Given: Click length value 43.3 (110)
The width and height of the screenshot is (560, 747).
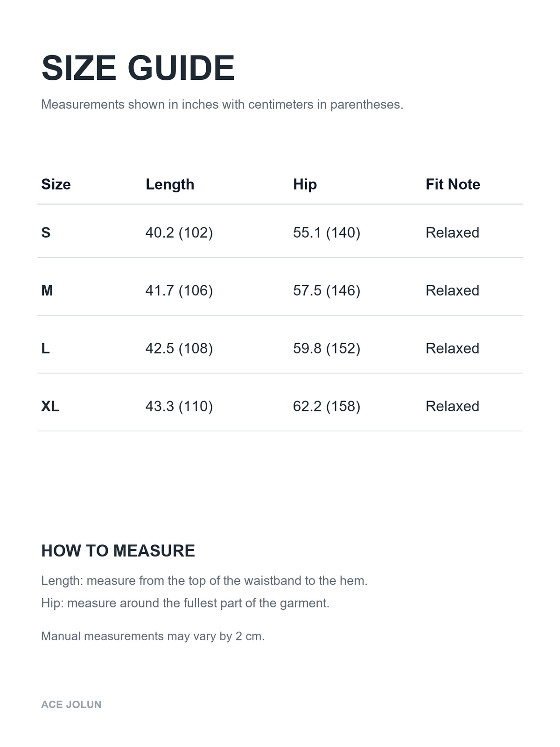Looking at the screenshot, I should pos(179,406).
